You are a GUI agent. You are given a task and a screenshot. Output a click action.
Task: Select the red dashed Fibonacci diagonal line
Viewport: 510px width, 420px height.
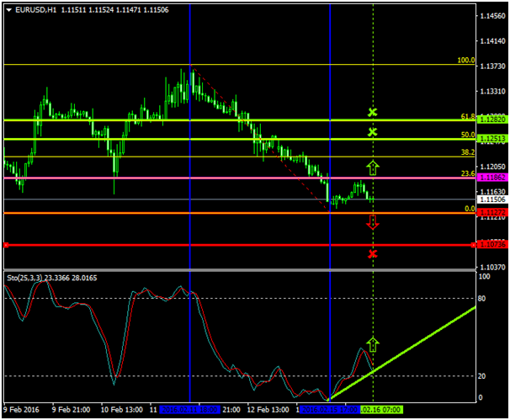pyautogui.click(x=260, y=138)
